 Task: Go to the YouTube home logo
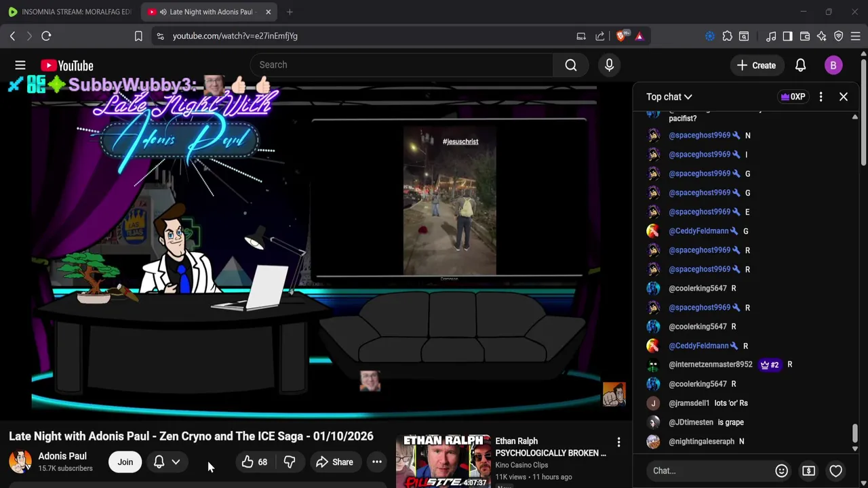(x=66, y=66)
